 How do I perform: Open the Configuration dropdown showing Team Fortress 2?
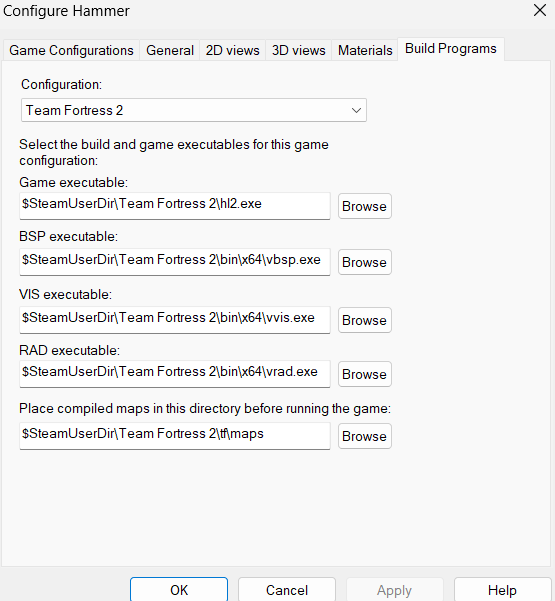tap(194, 110)
